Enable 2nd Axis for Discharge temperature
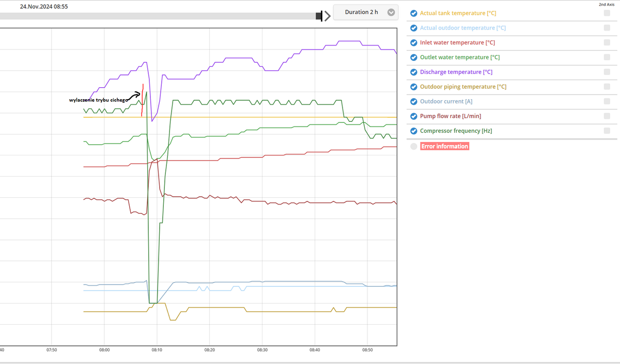The width and height of the screenshot is (620, 364). pos(607,72)
